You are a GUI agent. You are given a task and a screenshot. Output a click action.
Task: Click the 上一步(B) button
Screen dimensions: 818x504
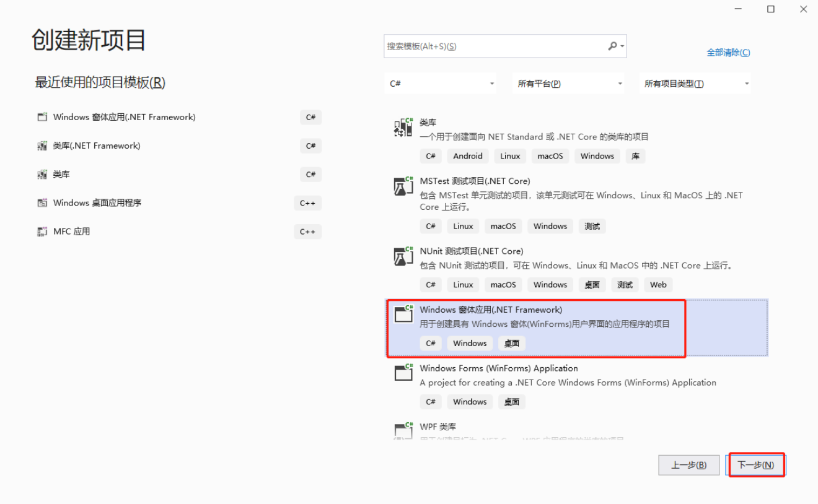(x=689, y=465)
